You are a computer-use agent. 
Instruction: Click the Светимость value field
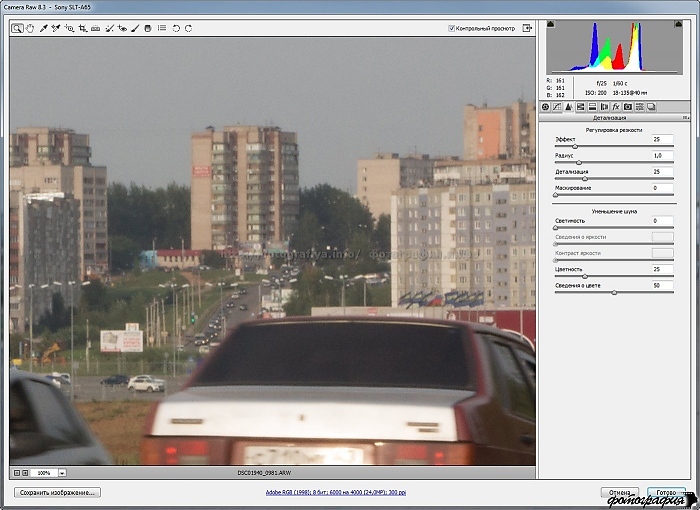point(662,221)
